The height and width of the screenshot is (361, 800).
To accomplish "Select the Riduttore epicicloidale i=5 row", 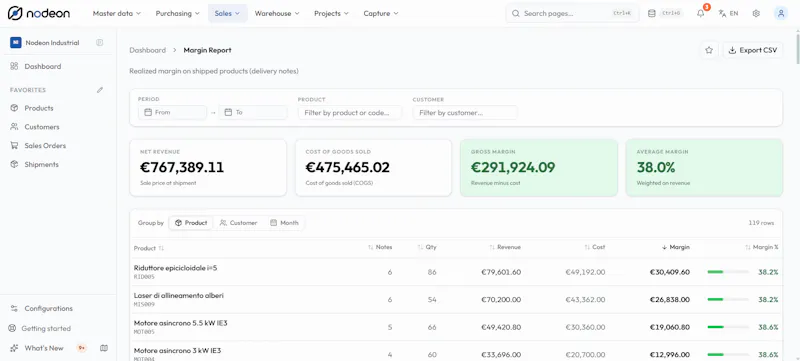I will [x=456, y=272].
